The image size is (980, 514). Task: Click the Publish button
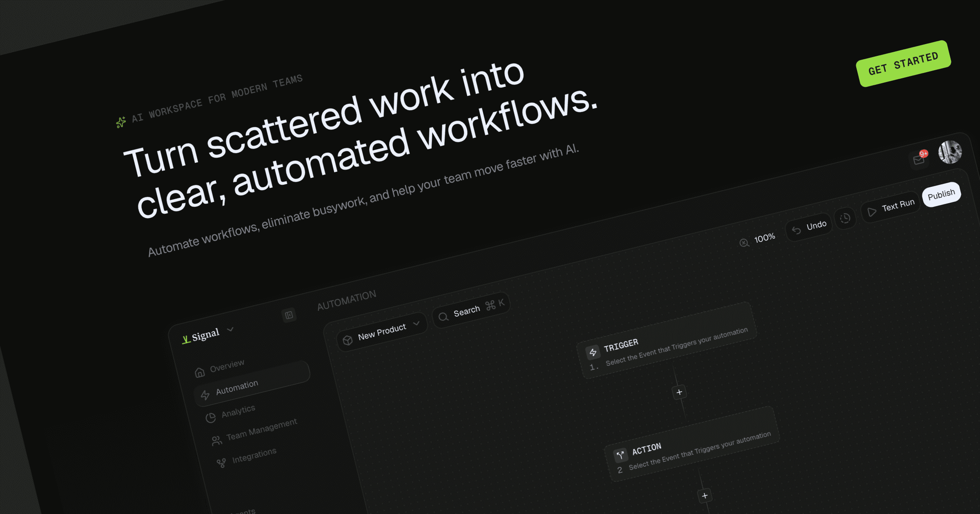pyautogui.click(x=941, y=195)
